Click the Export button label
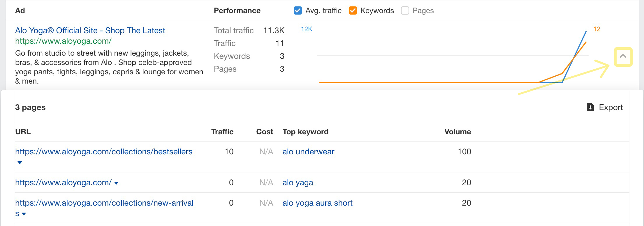Screen dimensions: 644x226 (611, 107)
